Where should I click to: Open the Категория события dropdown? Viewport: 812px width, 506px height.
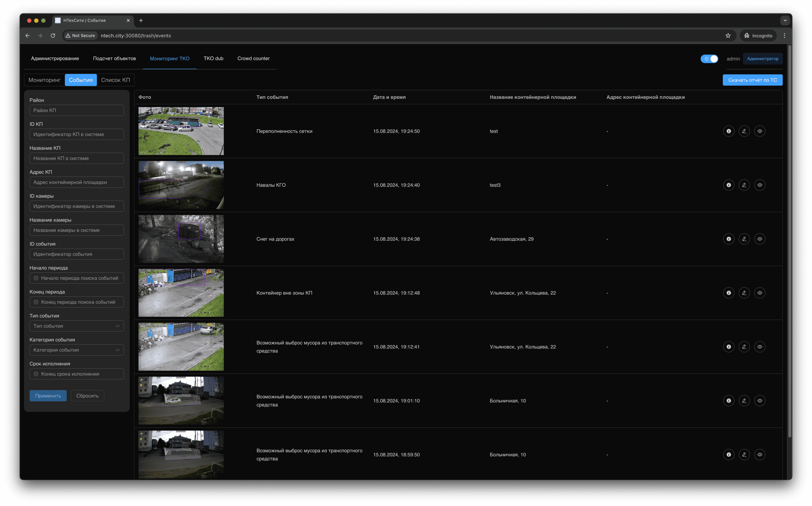pyautogui.click(x=77, y=350)
